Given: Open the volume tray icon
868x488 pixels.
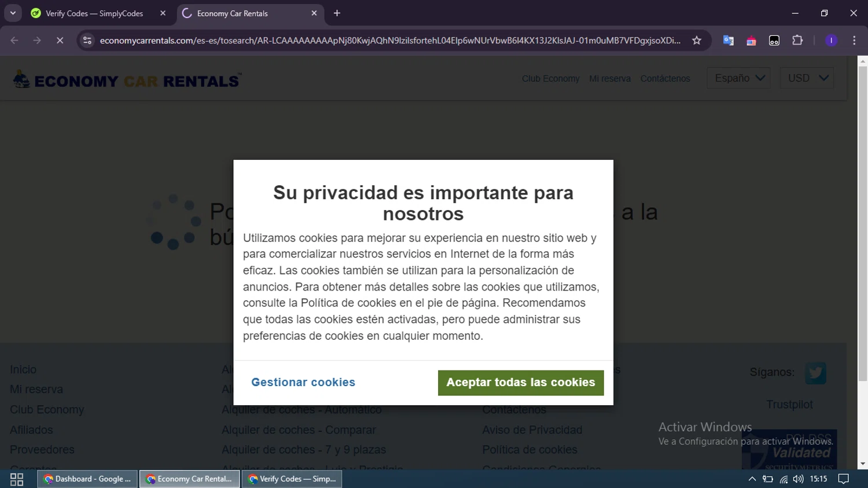Looking at the screenshot, I should [x=799, y=479].
